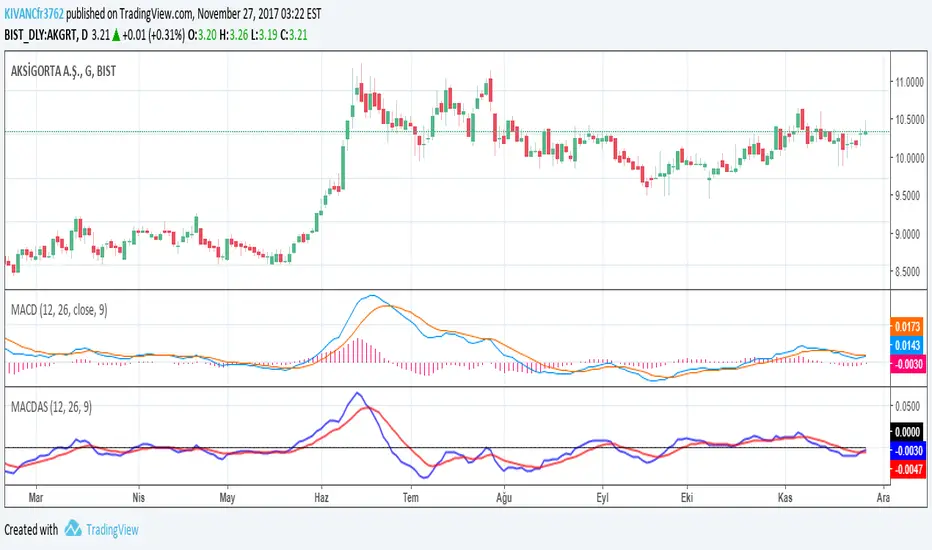This screenshot has width=932, height=550.
Task: Click the Haz month on the time axis
Action: (321, 495)
